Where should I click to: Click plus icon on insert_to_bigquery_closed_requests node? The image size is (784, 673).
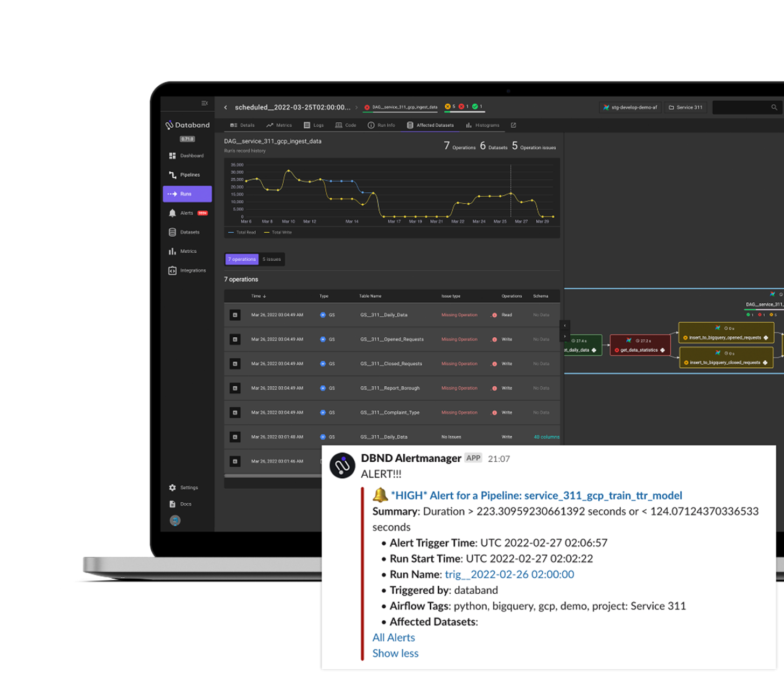coord(765,363)
